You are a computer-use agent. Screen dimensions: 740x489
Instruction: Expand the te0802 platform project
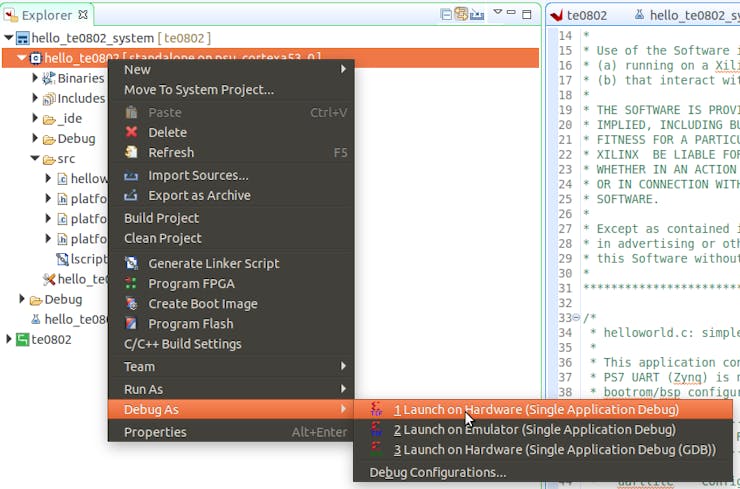coord(8,339)
